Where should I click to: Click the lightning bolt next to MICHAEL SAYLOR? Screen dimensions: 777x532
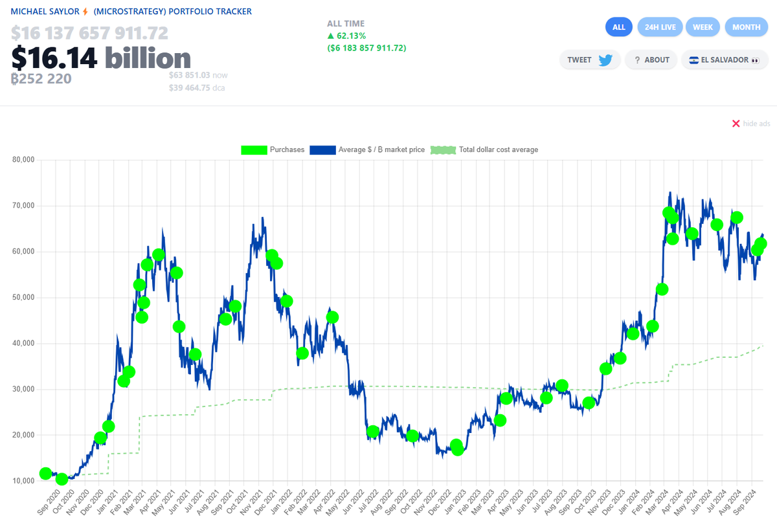[x=86, y=11]
